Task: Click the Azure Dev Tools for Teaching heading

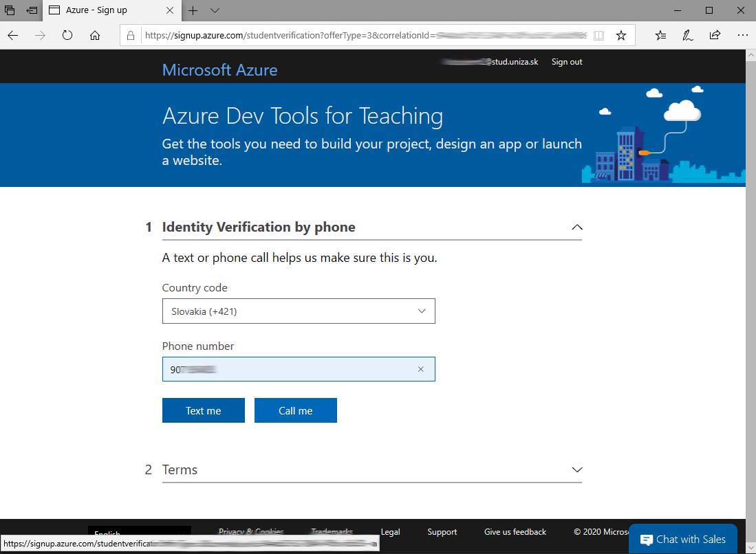Action: (x=302, y=116)
